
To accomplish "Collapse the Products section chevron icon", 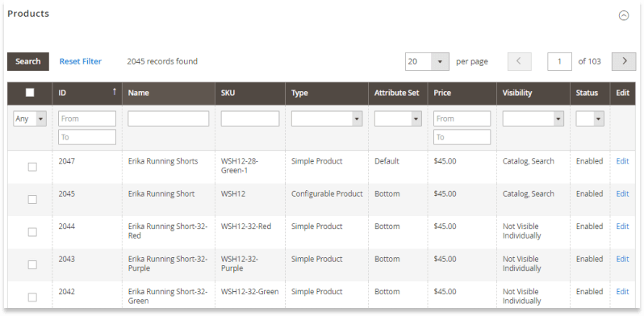I will tap(624, 15).
